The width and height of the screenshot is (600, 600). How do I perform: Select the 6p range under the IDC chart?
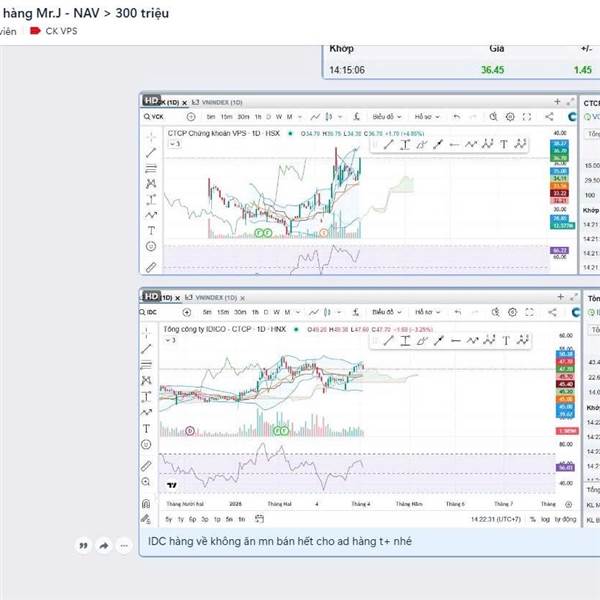(x=192, y=519)
